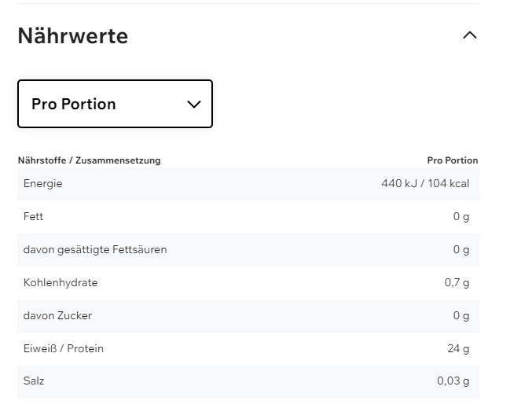This screenshot has height=412, width=532.
Task: Select the Eiweiß / Protein row label
Action: pos(64,349)
